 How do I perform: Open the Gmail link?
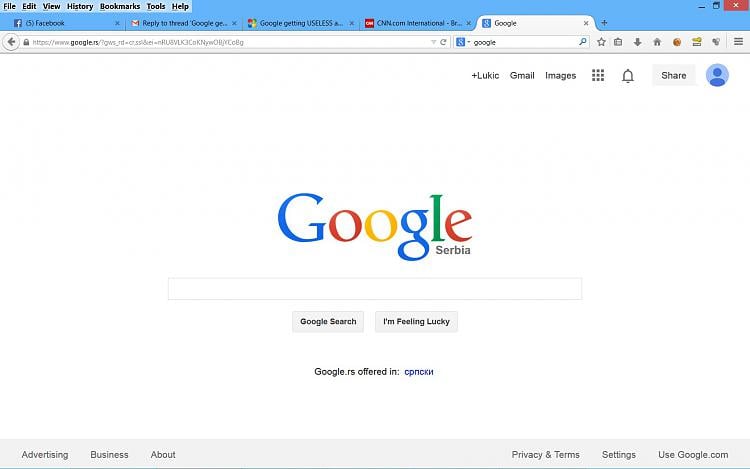click(522, 76)
